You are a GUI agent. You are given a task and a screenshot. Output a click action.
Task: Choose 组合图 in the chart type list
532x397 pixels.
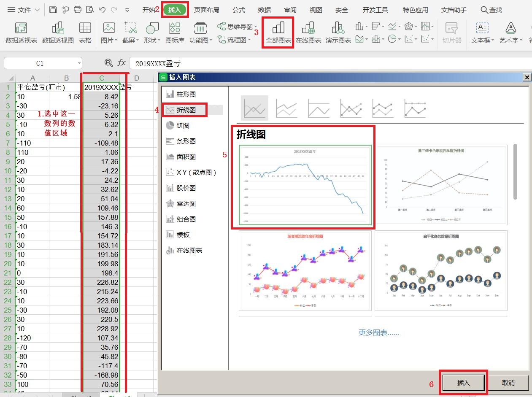(181, 219)
